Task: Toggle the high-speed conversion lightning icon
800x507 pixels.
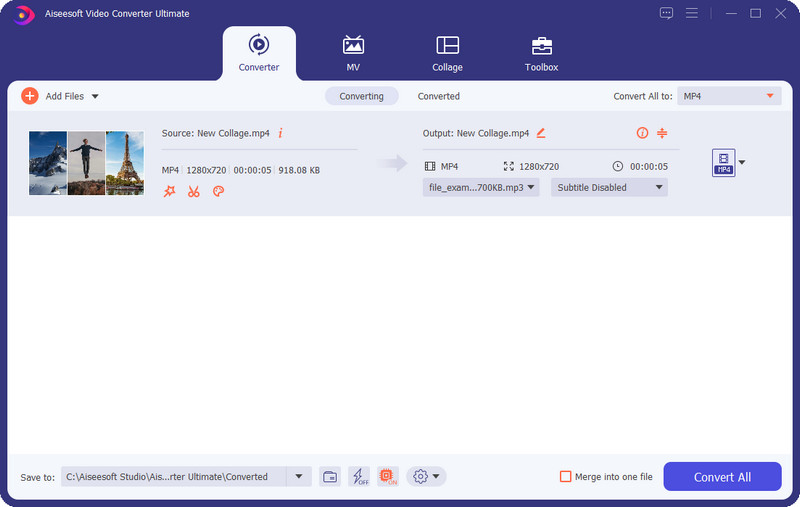Action: click(x=359, y=476)
